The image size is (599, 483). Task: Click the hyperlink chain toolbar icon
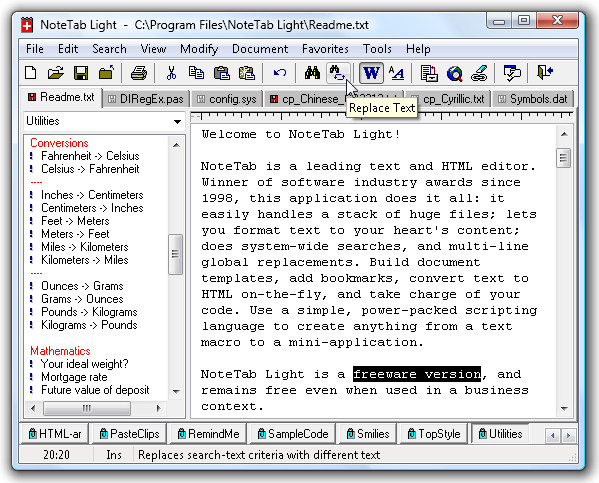[x=479, y=72]
